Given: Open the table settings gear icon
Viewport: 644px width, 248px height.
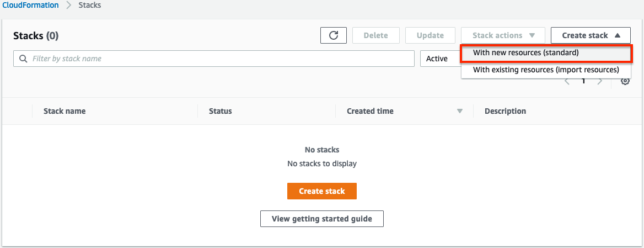Looking at the screenshot, I should 625,81.
